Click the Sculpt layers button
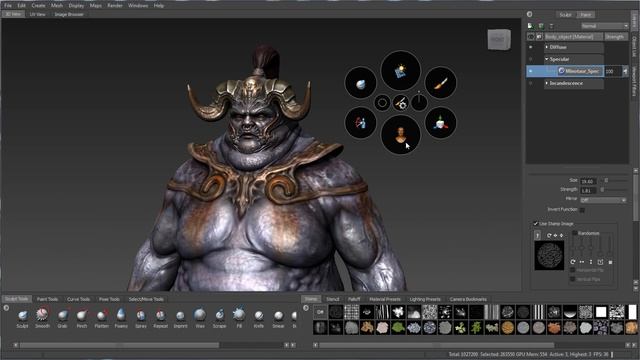 click(565, 15)
